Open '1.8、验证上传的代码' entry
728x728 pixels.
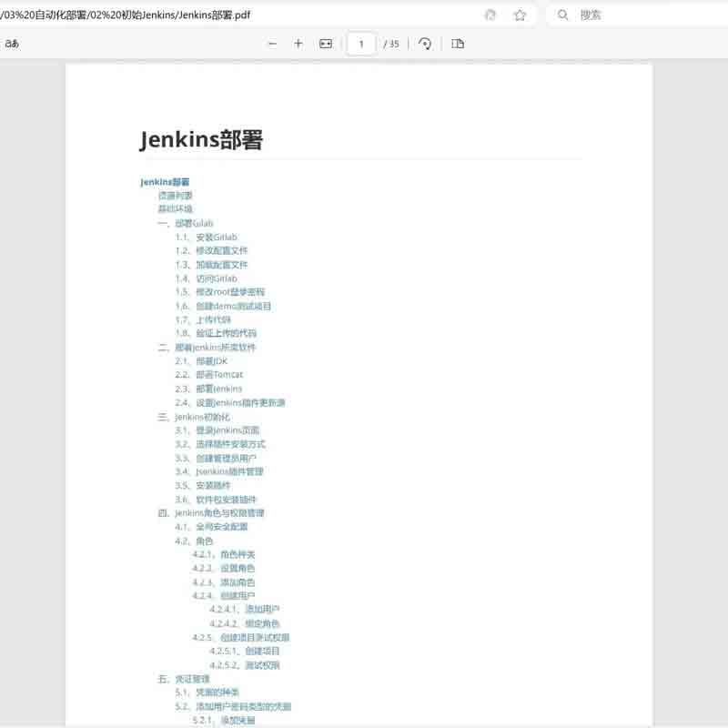pos(216,333)
